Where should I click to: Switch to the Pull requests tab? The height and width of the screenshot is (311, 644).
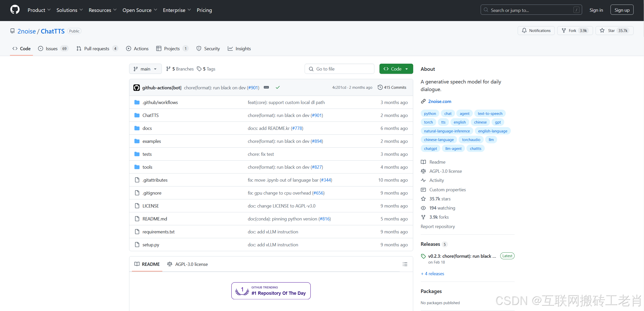(x=97, y=49)
